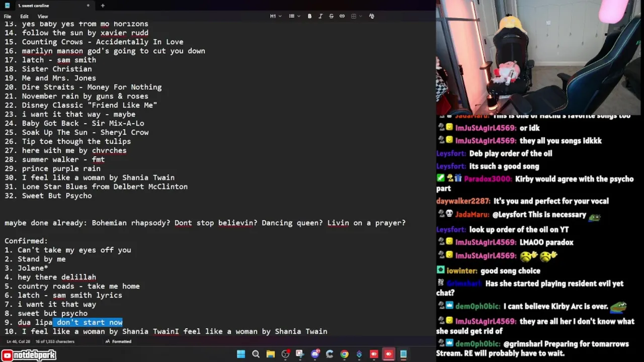The width and height of the screenshot is (644, 362).
Task: Click line '5. country roads - take me home'
Action: (x=72, y=286)
